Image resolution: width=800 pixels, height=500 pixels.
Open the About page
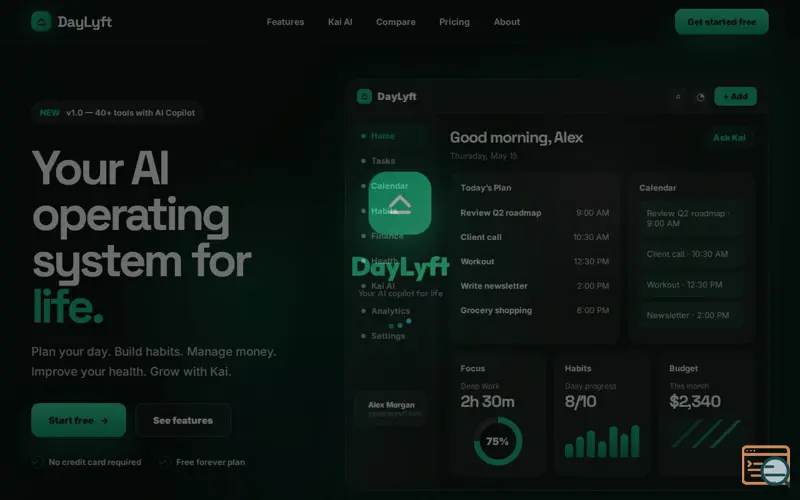click(x=507, y=22)
